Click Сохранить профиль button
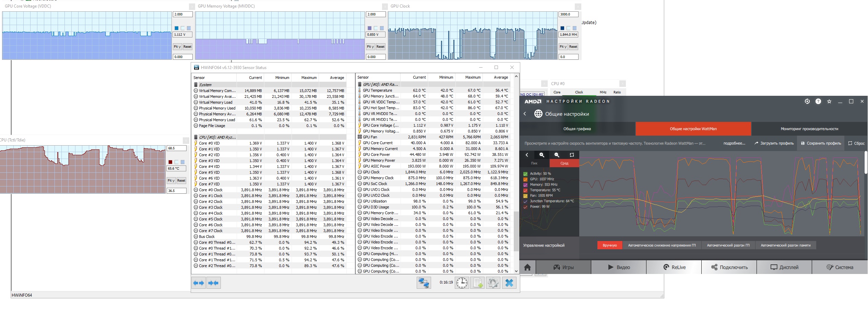This screenshot has width=868, height=332. pyautogui.click(x=821, y=144)
